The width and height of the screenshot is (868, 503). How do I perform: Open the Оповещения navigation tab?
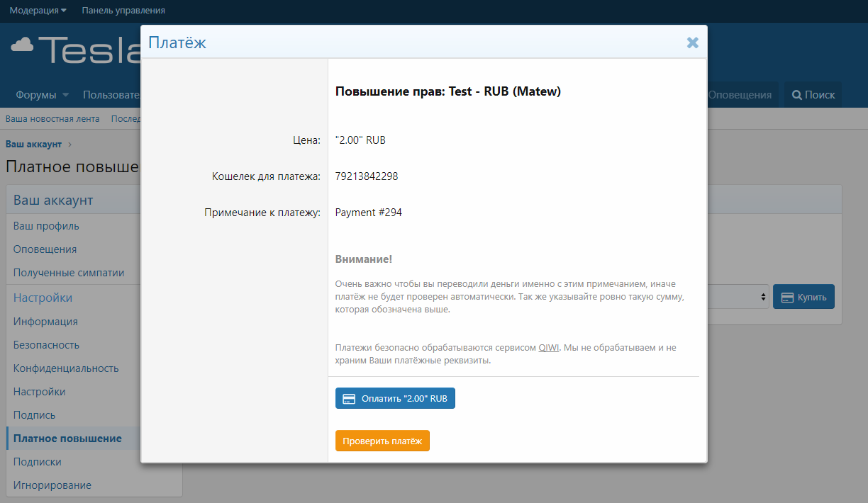[739, 95]
